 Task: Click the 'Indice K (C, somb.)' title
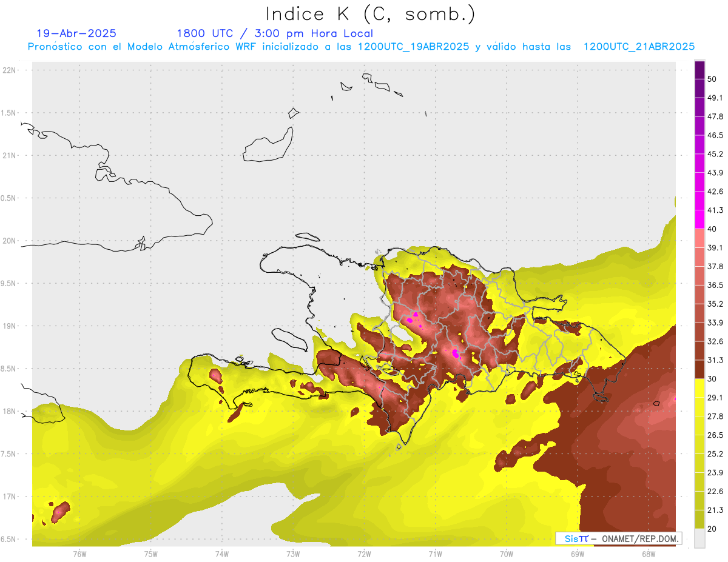pyautogui.click(x=370, y=14)
